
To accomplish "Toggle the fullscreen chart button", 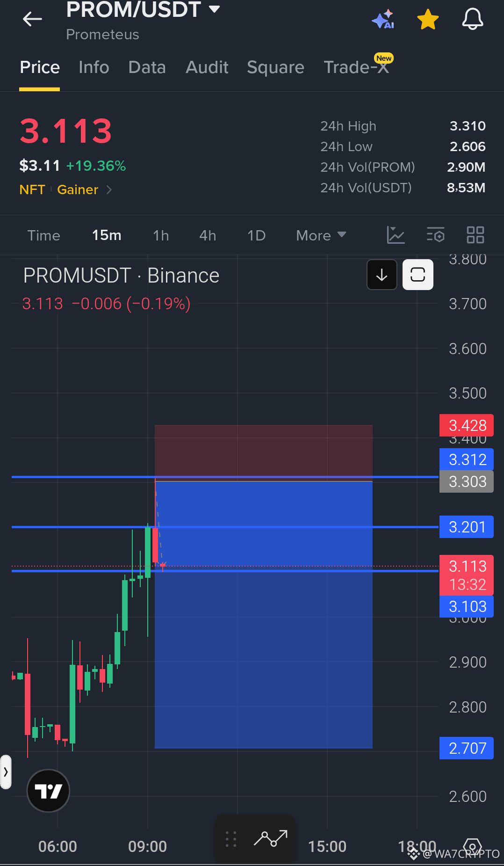I will [418, 275].
